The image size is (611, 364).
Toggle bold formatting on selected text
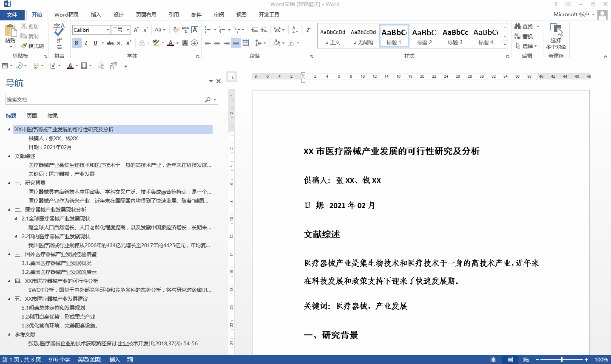[x=77, y=42]
